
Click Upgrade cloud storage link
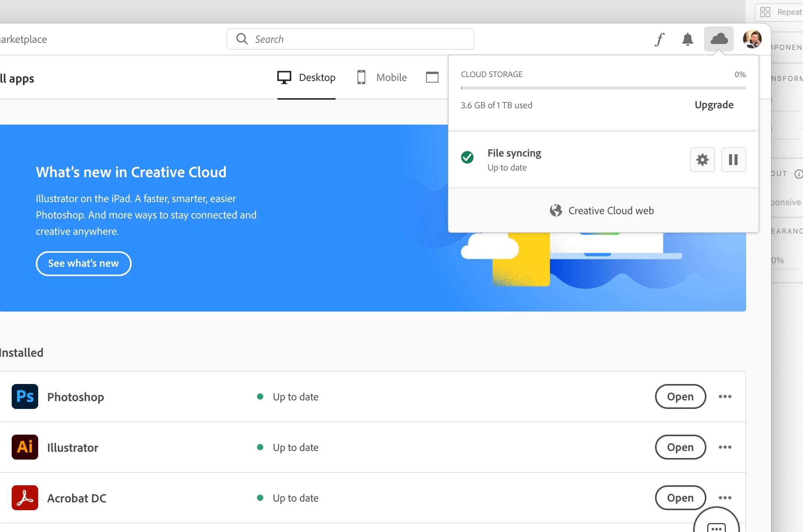(x=714, y=105)
